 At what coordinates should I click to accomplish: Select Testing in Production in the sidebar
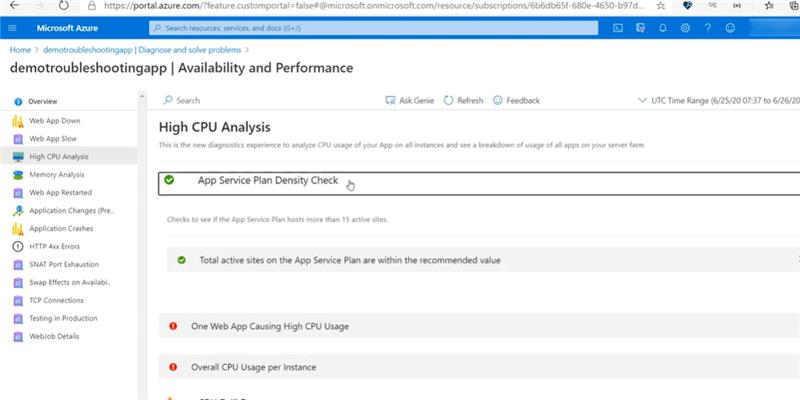click(x=63, y=318)
